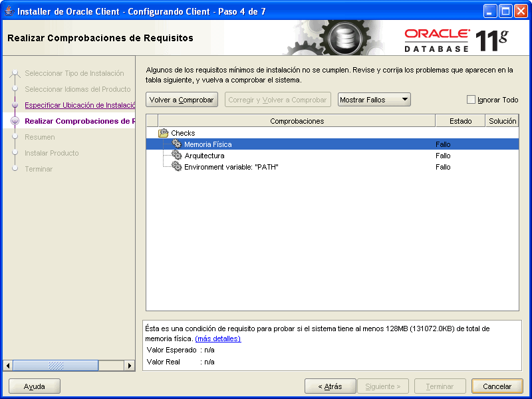532x399 pixels.
Task: Enable the Ignorar Todo checkbox
Action: click(471, 99)
